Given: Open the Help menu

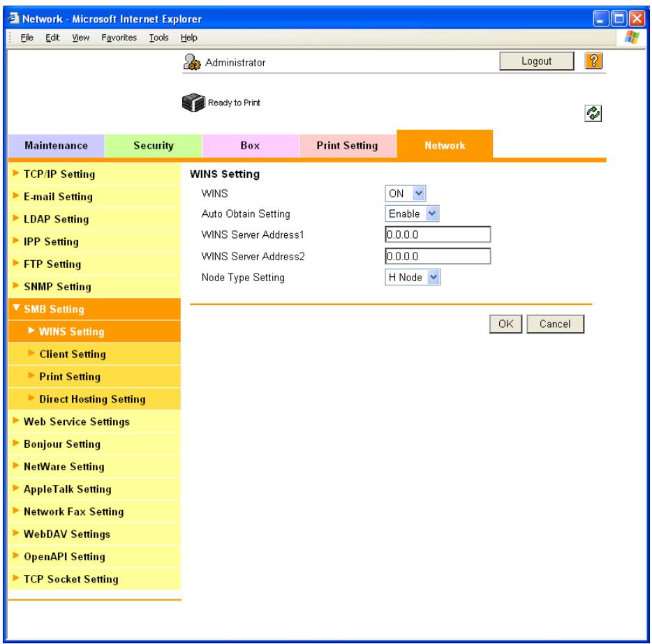Looking at the screenshot, I should 188,38.
